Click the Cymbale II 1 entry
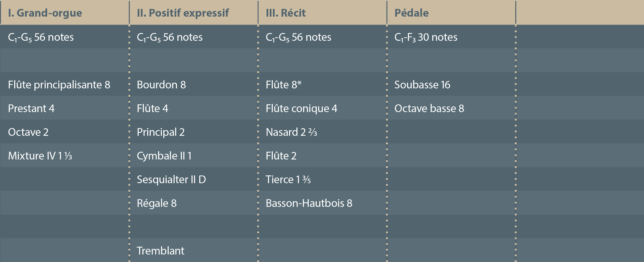 point(164,156)
